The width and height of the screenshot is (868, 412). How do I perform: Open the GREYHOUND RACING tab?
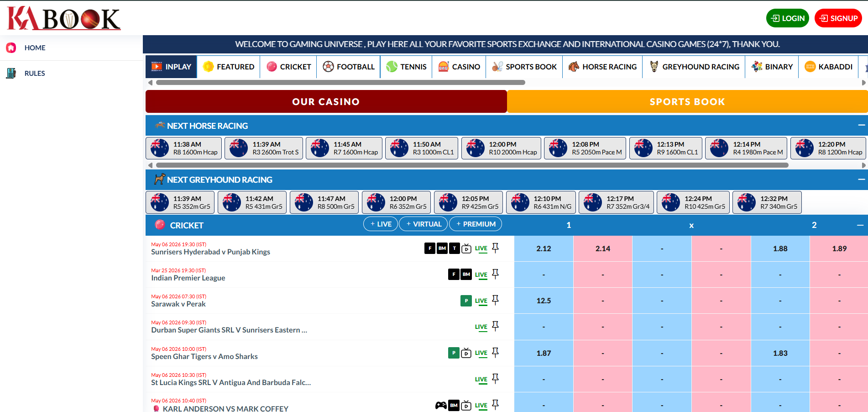(694, 67)
